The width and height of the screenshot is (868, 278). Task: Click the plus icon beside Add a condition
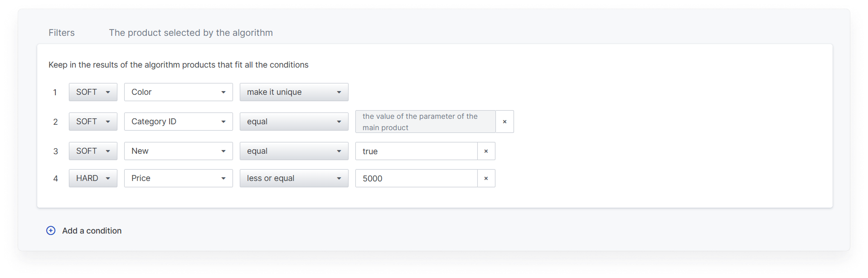click(51, 230)
